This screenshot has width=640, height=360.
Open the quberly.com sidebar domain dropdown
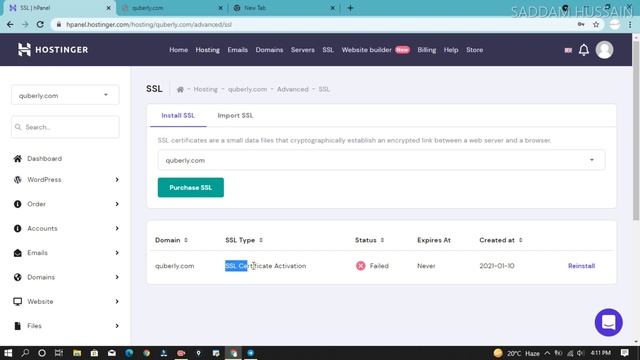[x=65, y=95]
